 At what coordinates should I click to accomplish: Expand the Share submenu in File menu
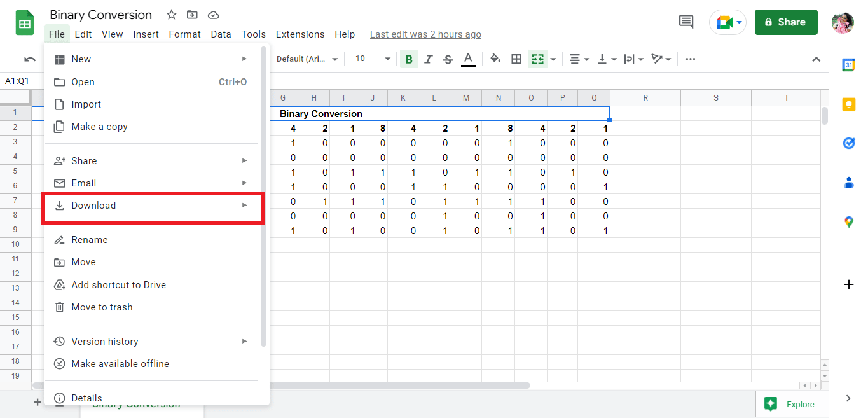click(x=151, y=161)
